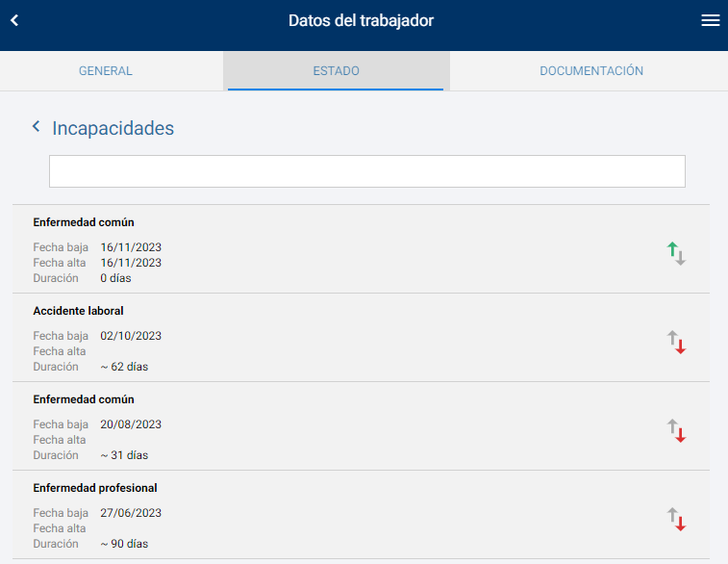Click status arrows for the 20/08/2023 entry
The width and height of the screenshot is (728, 564).
676,431
